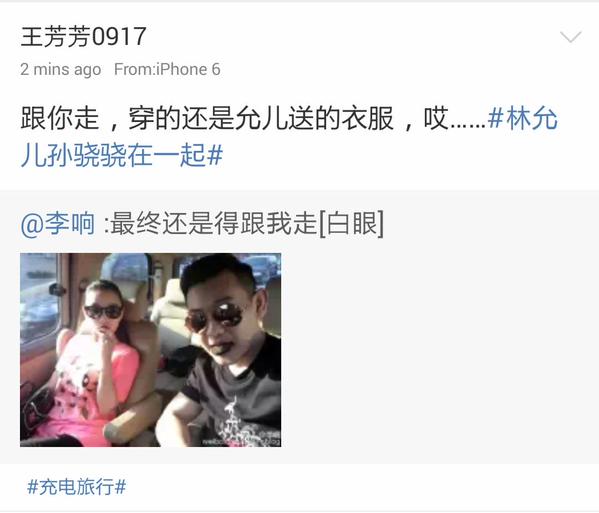Tap the "From:iPhone 6" source label
Image resolution: width=599 pixels, height=513 pixels.
[x=167, y=70]
